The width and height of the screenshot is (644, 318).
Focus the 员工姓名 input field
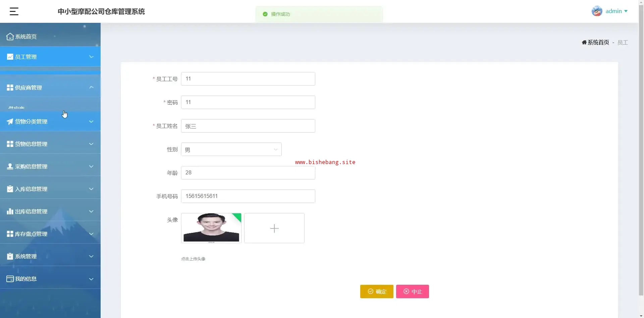(248, 126)
